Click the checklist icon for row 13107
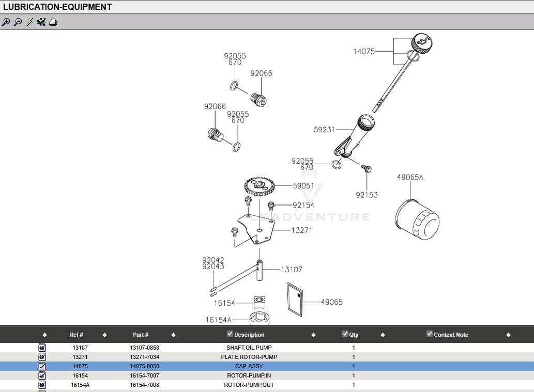This screenshot has height=392, width=534. click(x=42, y=348)
